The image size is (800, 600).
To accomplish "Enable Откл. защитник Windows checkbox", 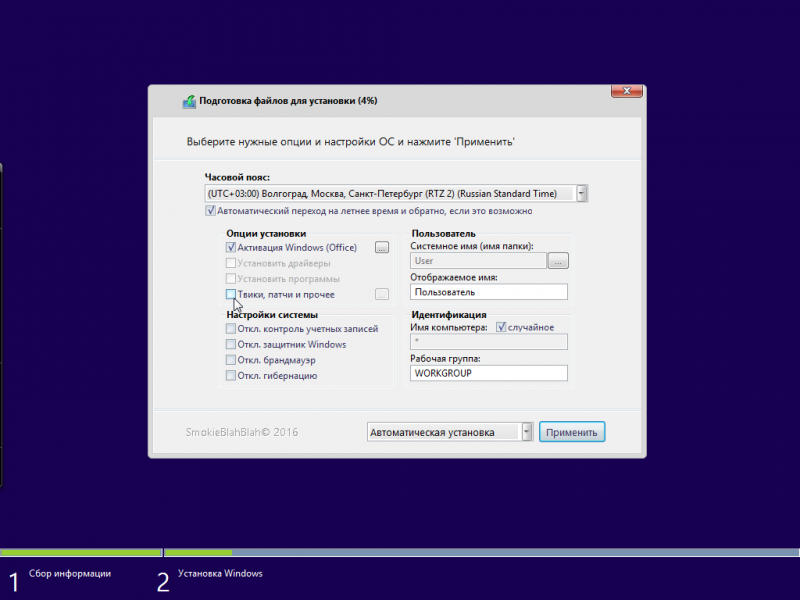I will click(x=231, y=344).
